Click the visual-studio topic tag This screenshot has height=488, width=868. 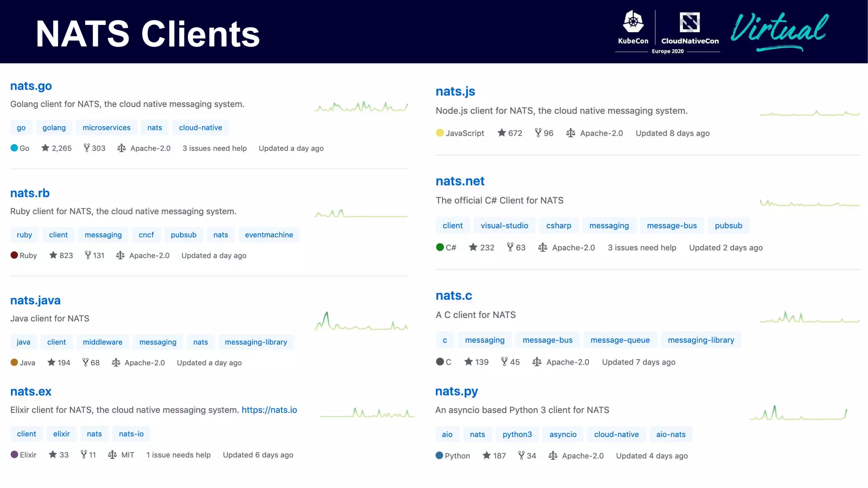coord(504,225)
